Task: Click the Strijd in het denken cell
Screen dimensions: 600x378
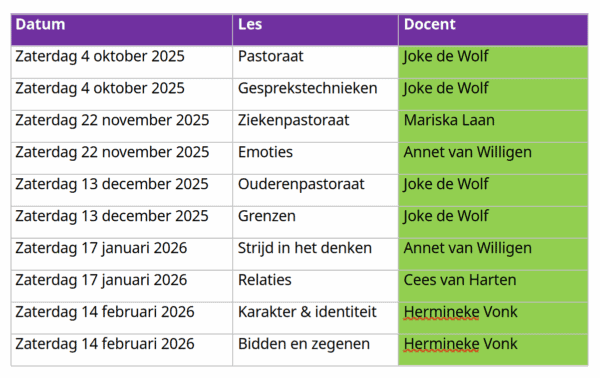Action: pos(315,254)
